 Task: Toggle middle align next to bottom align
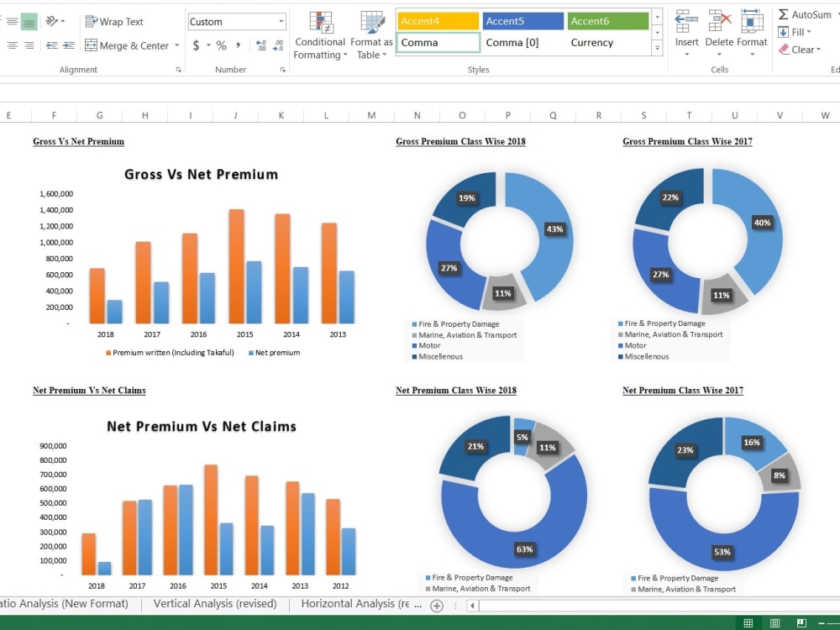pyautogui.click(x=12, y=22)
